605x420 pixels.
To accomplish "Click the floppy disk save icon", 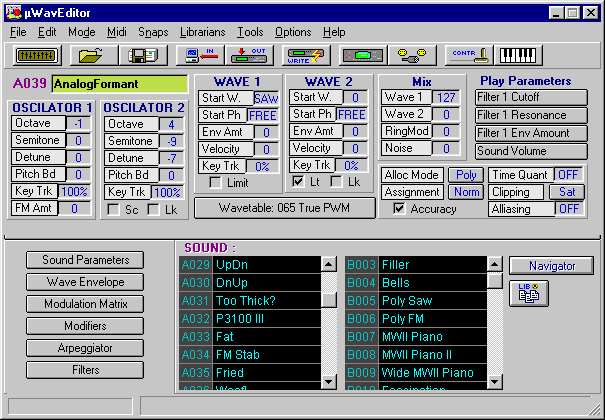I will click(x=142, y=55).
